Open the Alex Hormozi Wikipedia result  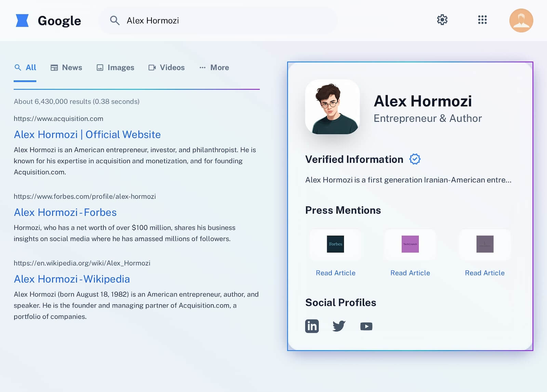72,279
